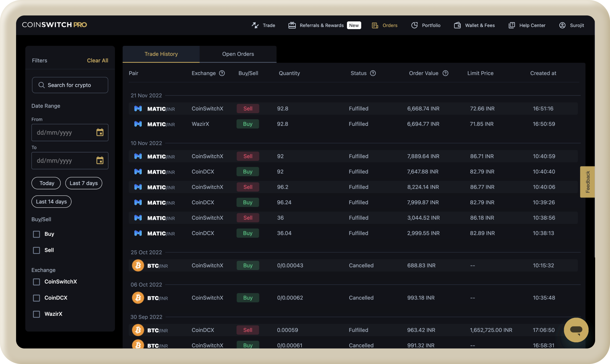Viewport: 610px width, 364px height.
Task: Click the Search for crypto field
Action: click(x=70, y=85)
